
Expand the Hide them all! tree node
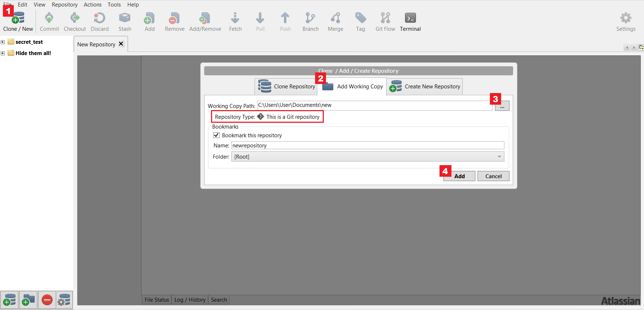(3, 53)
